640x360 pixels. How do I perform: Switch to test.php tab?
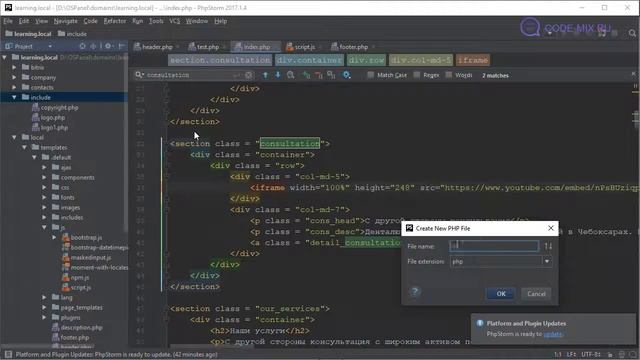tap(207, 47)
